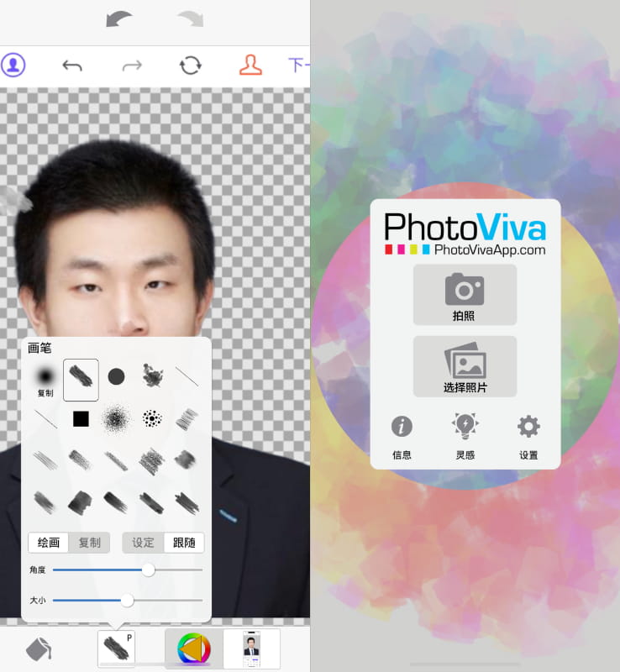Choose the dark smudge brush at third row end
Image resolution: width=620 pixels, height=672 pixels.
pos(185,459)
